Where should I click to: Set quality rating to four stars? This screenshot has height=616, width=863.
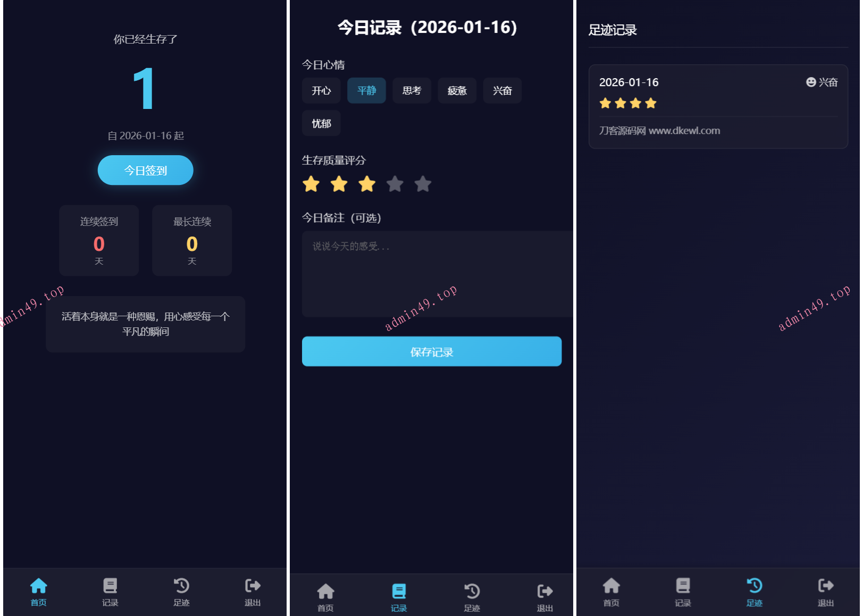coord(395,184)
